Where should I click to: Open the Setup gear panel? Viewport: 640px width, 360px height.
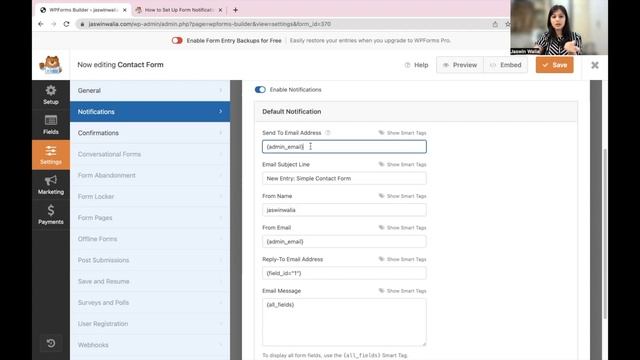(x=51, y=95)
